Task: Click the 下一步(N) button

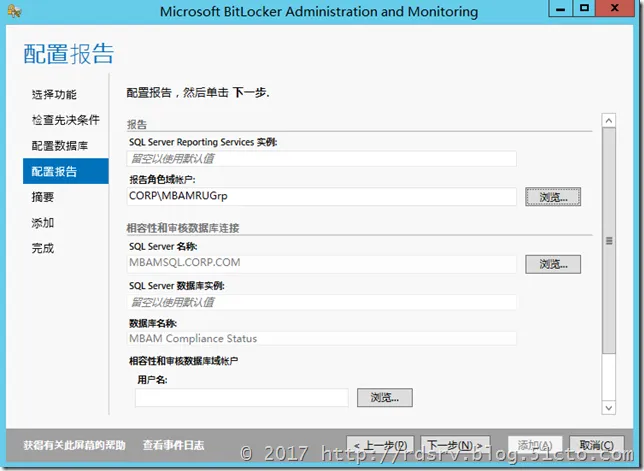Action: click(455, 446)
